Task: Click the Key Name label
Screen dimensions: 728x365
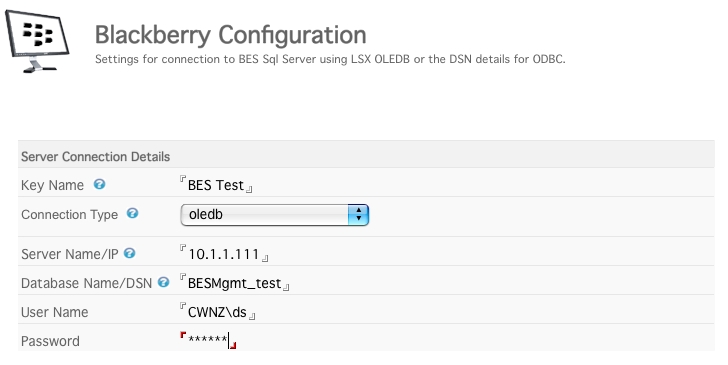Action: (52, 185)
